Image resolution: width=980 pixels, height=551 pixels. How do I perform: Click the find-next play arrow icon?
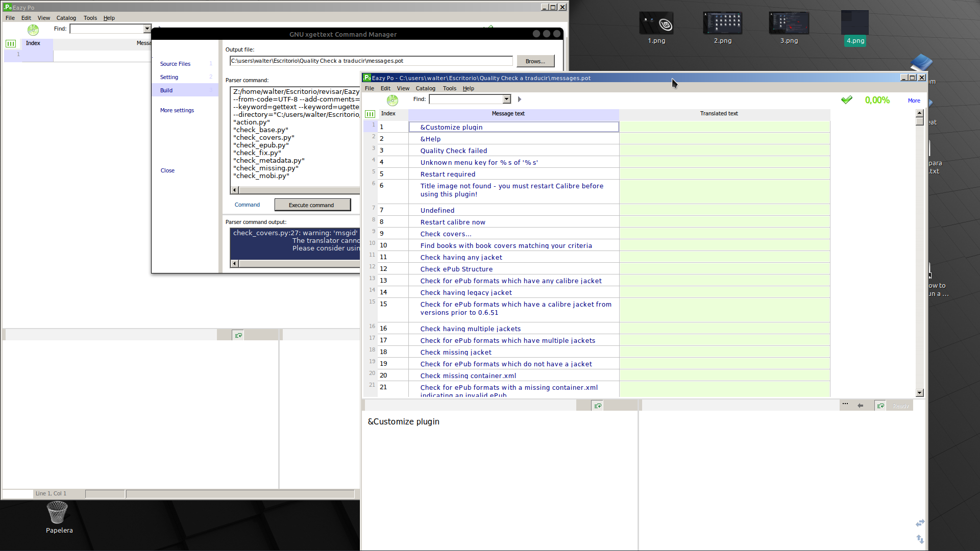pyautogui.click(x=520, y=99)
